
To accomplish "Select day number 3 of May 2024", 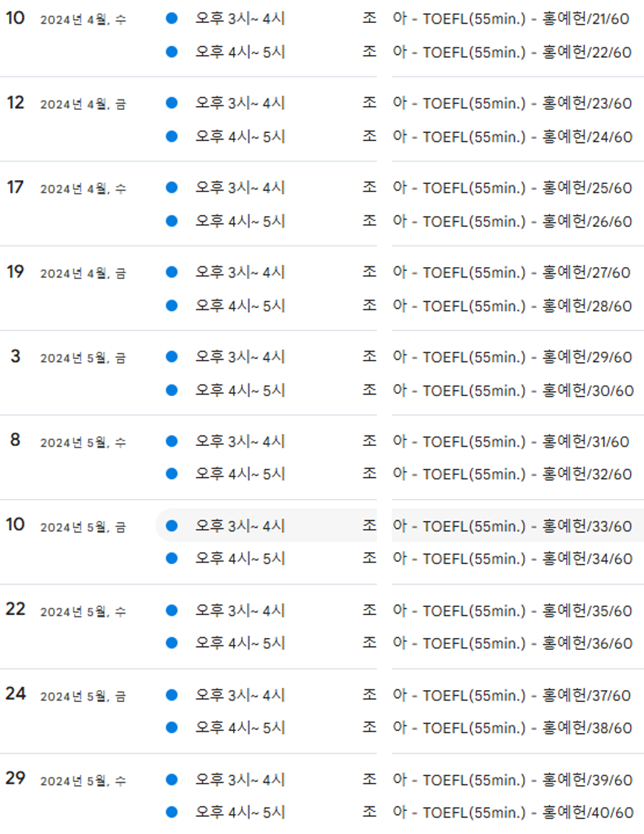I will pos(16,356).
